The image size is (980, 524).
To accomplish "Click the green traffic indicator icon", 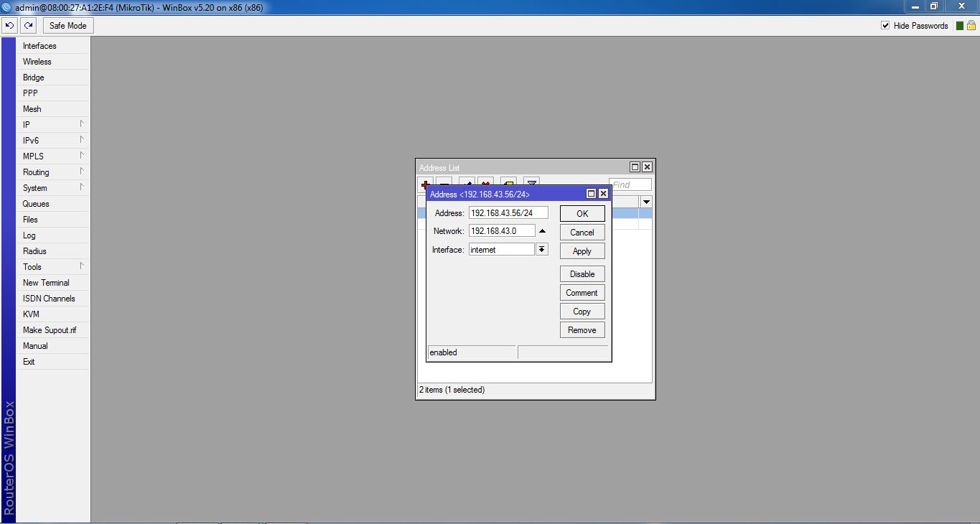I will click(960, 26).
